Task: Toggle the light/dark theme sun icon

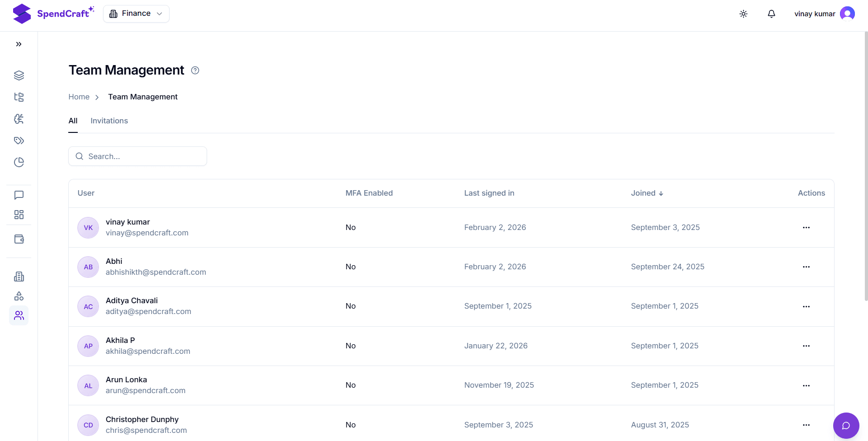Action: [x=743, y=14]
